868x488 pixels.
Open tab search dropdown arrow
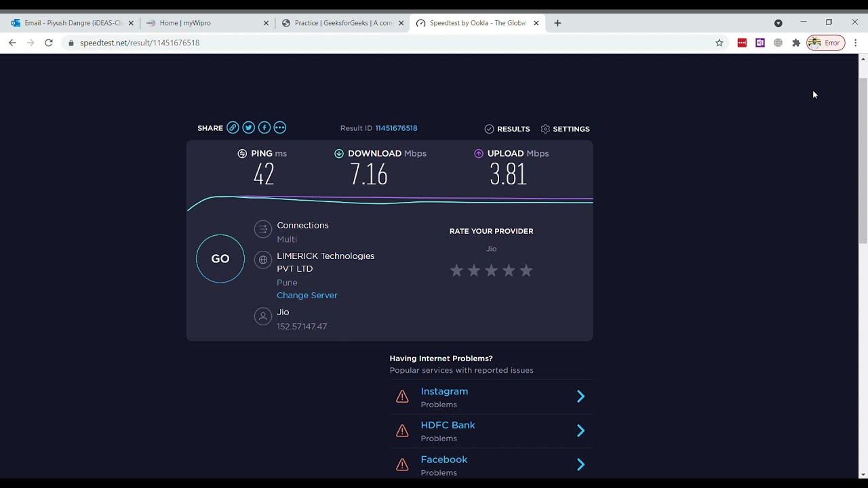tap(778, 23)
